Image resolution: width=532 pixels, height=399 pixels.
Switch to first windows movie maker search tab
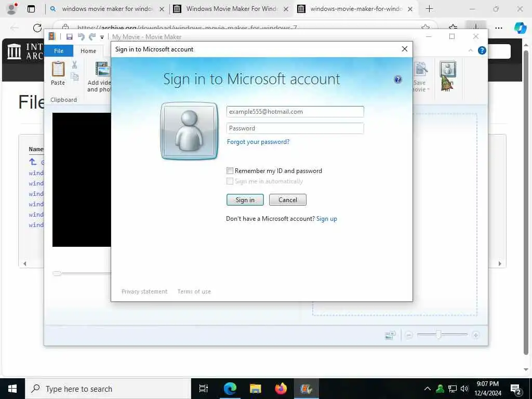click(x=107, y=9)
